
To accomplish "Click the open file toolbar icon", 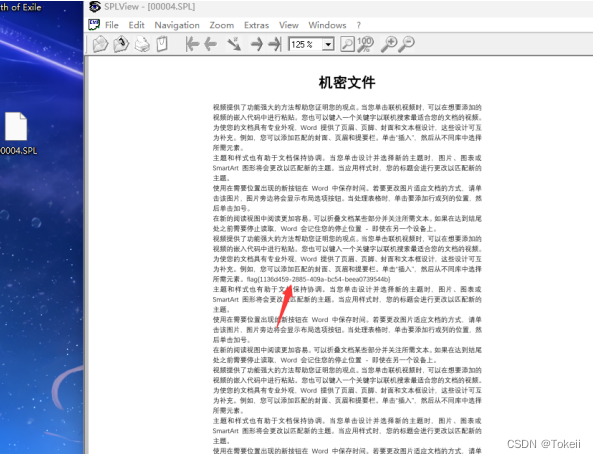I will [100, 44].
